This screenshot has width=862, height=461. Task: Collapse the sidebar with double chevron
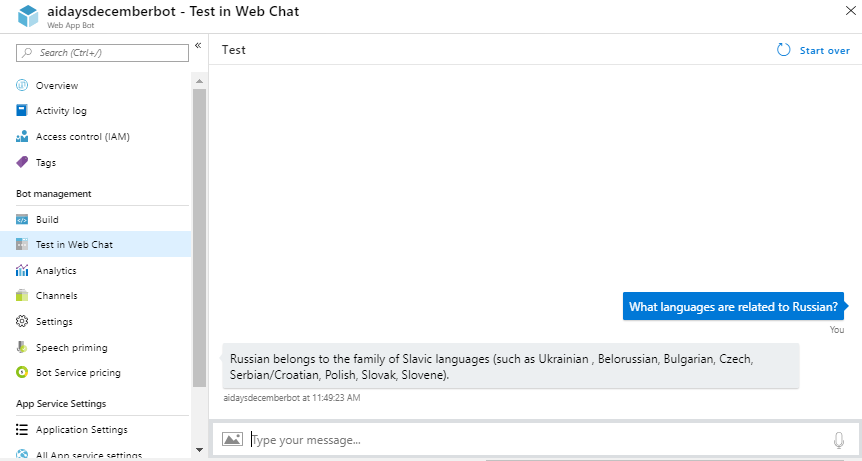pyautogui.click(x=198, y=46)
